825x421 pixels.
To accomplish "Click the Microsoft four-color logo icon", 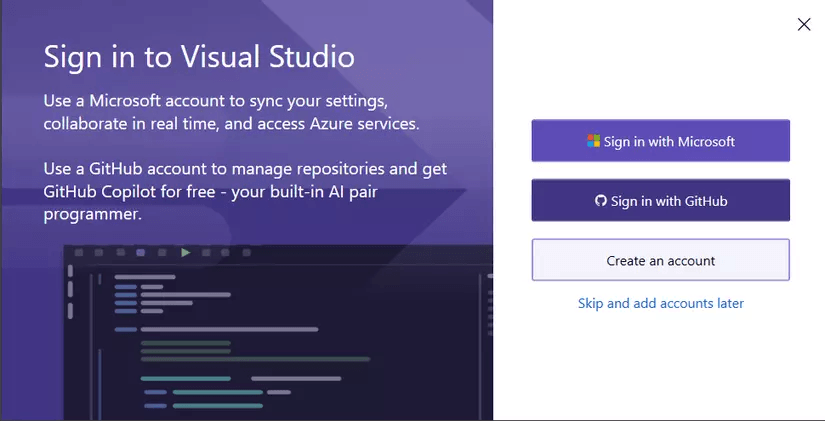I will click(593, 141).
